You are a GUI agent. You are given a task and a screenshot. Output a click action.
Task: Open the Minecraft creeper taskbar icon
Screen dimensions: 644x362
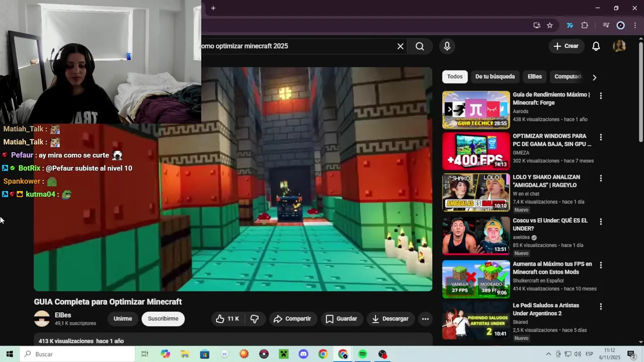(x=284, y=354)
